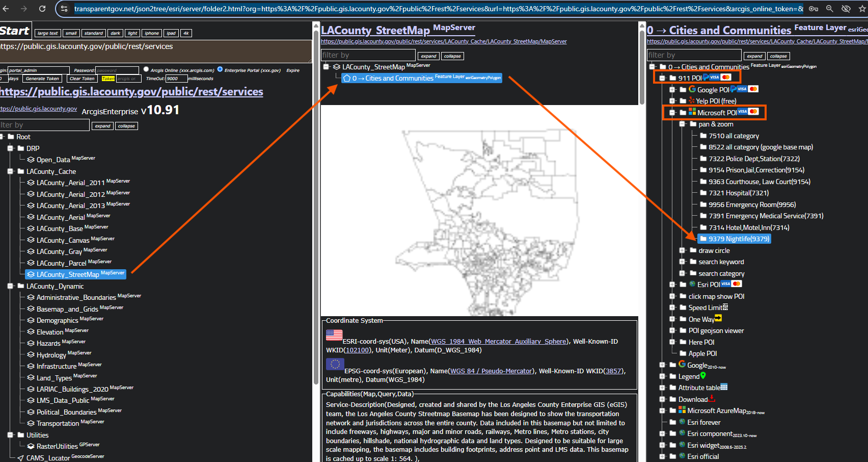This screenshot has width=868, height=462.
Task: Click the browser reload icon
Action: point(42,9)
